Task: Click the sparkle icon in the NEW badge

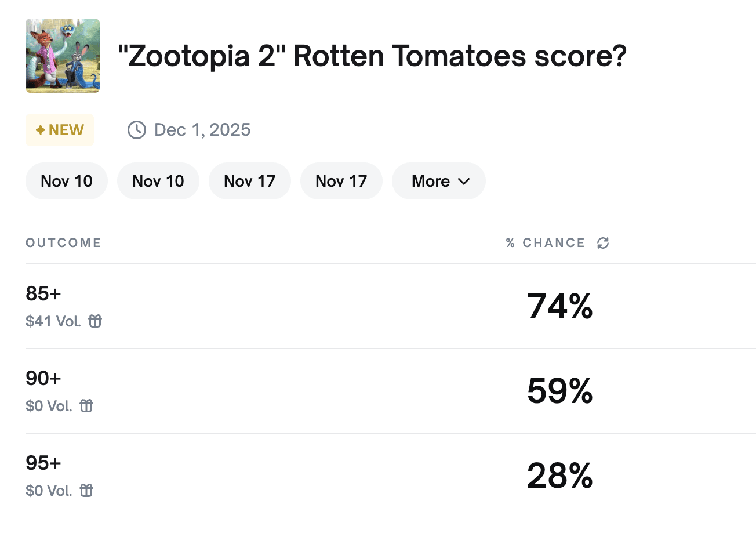Action: click(x=41, y=130)
